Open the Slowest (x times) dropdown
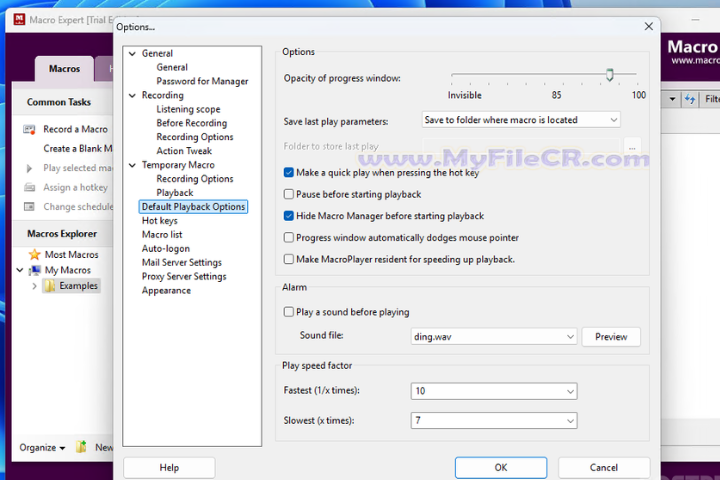This screenshot has height=480, width=720. (494, 421)
